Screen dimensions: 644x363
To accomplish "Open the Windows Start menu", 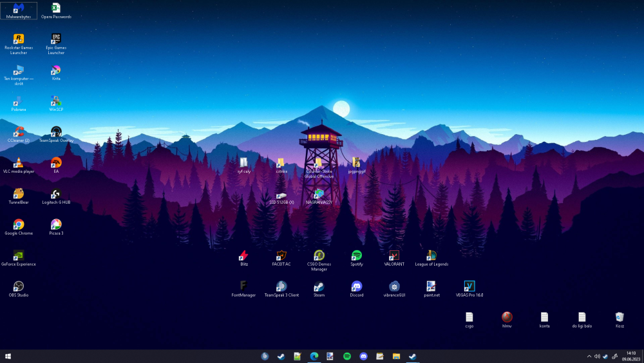I will click(x=8, y=357).
